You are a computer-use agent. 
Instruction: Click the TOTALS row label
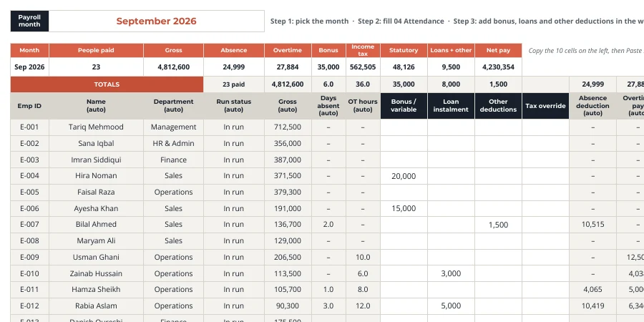pyautogui.click(x=107, y=84)
